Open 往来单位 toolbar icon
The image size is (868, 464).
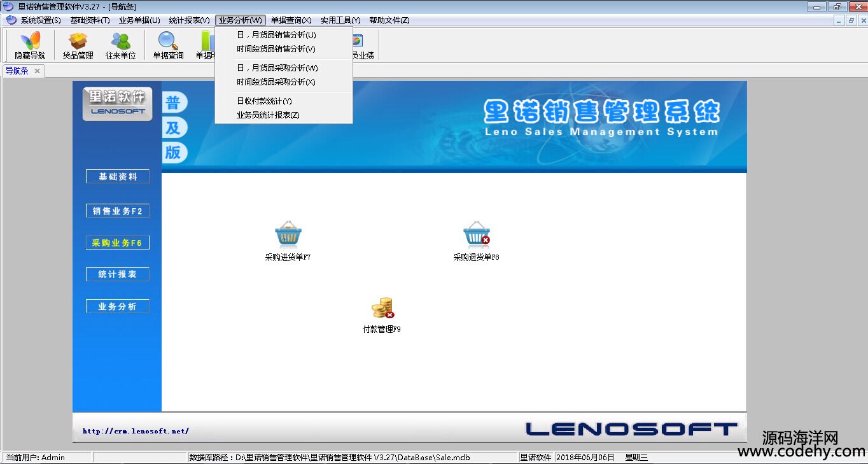[121, 45]
